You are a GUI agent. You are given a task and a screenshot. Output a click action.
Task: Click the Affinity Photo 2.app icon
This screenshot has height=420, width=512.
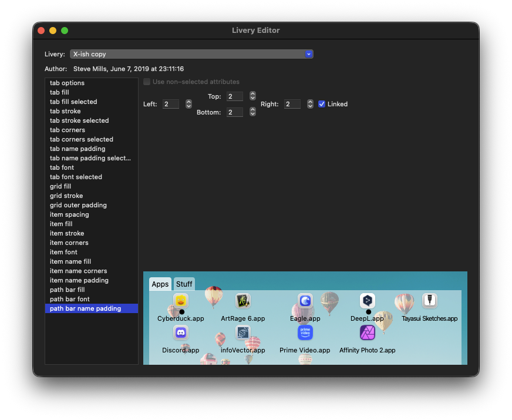pos(368,333)
